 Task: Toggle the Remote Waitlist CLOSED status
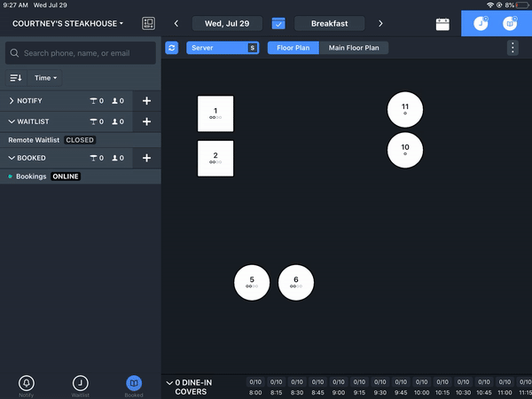(80, 140)
